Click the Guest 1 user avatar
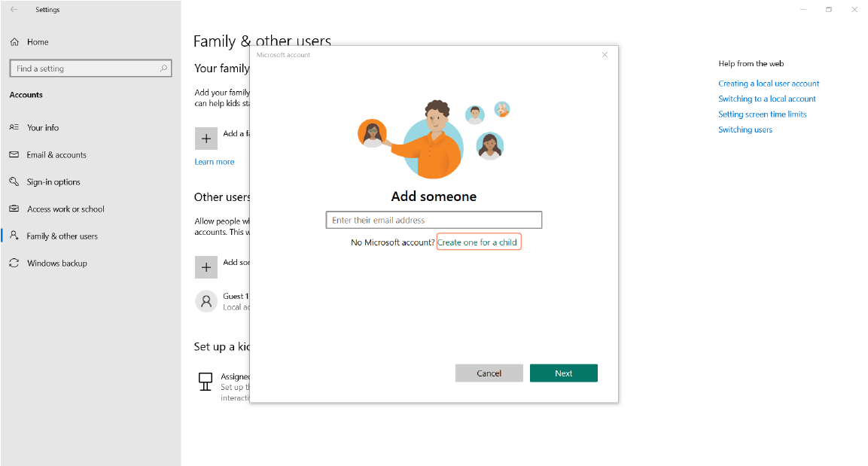Viewport: 868px width, 466px height. [x=206, y=301]
